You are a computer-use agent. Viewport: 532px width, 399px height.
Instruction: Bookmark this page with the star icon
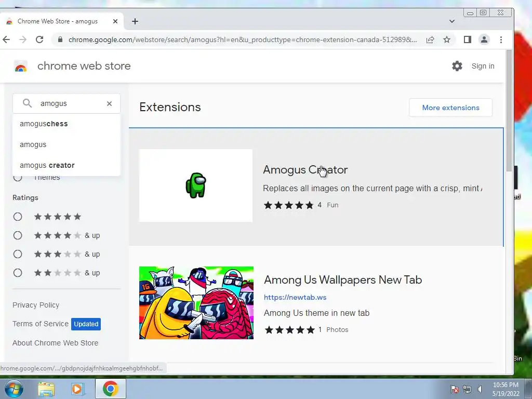(x=447, y=39)
